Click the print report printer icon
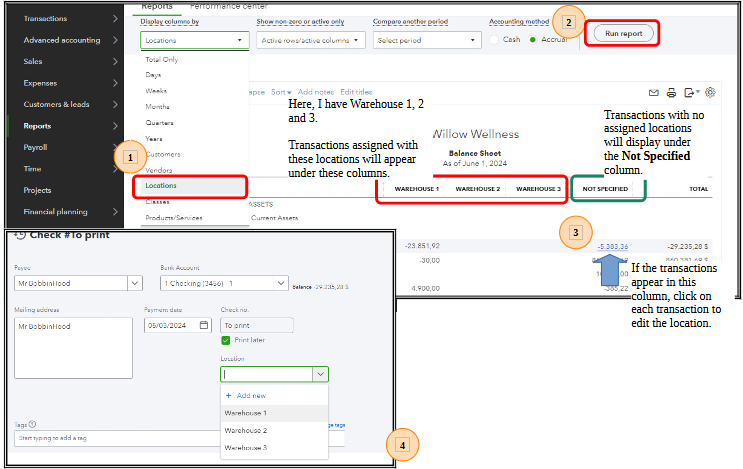The width and height of the screenshot is (743, 469). [671, 93]
